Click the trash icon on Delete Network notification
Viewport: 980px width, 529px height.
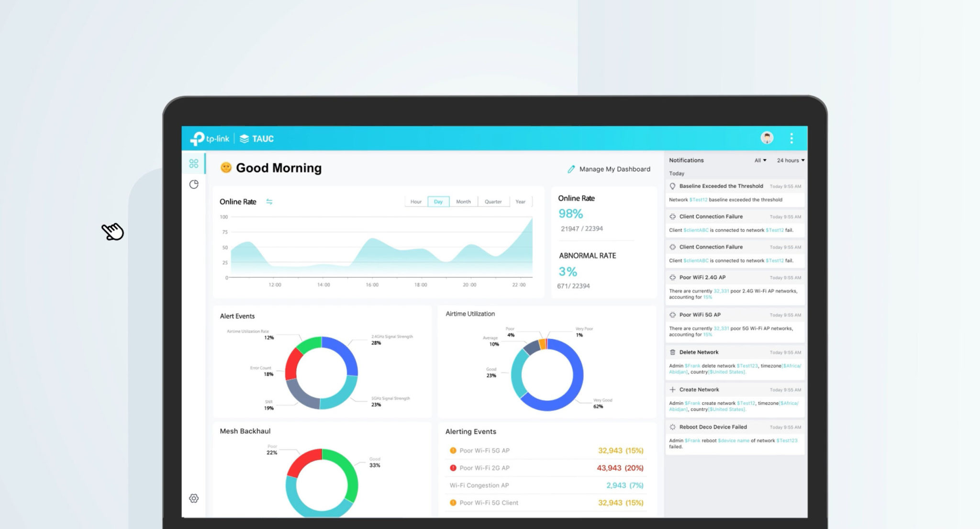tap(673, 352)
